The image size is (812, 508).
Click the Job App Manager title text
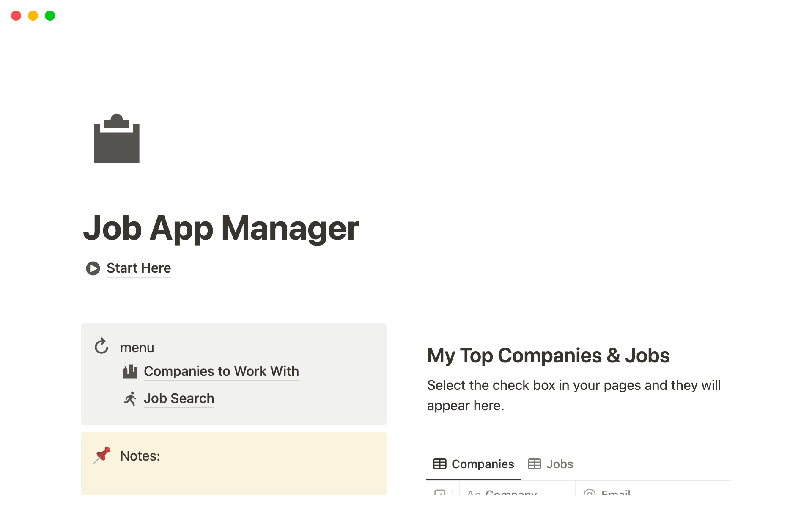point(221,229)
